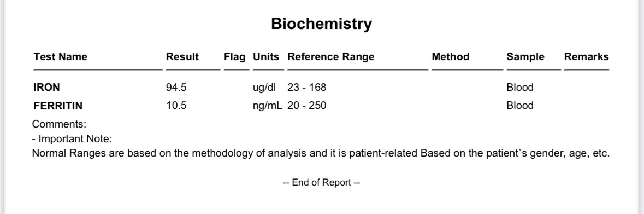Click the Units column header

pyautogui.click(x=265, y=57)
